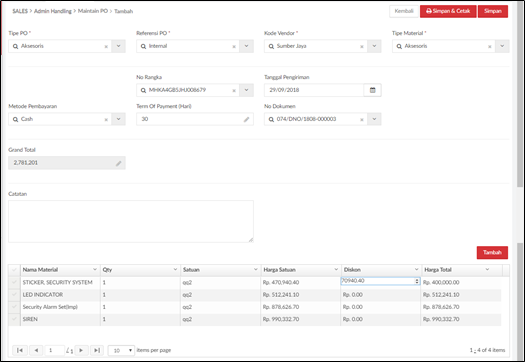Expand the Metode Pembayaran dropdown

[119, 119]
